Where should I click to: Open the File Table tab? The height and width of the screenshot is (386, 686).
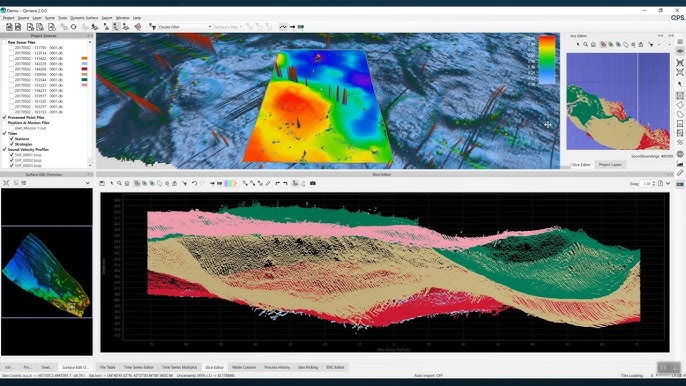(108, 367)
